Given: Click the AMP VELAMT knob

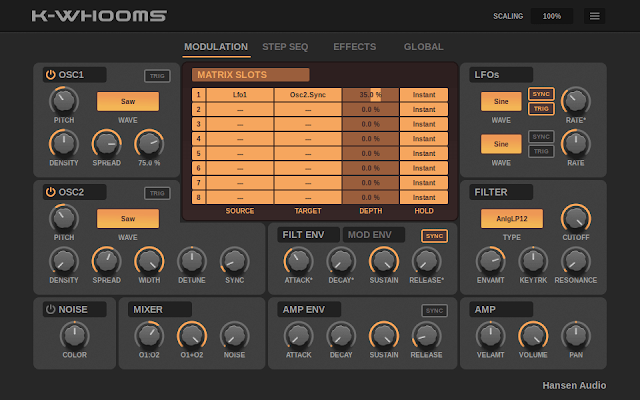Looking at the screenshot, I should point(491,336).
